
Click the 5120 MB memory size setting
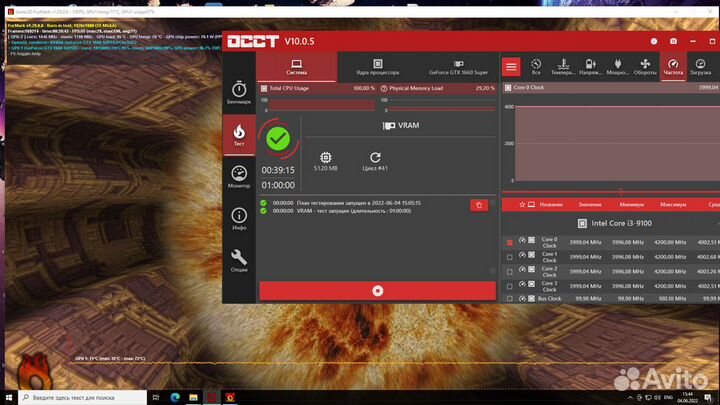326,162
